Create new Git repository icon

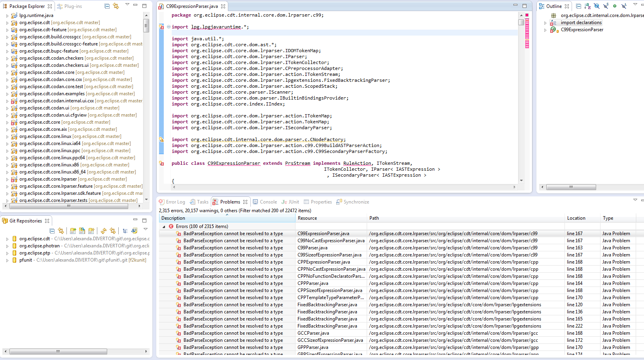point(91,231)
